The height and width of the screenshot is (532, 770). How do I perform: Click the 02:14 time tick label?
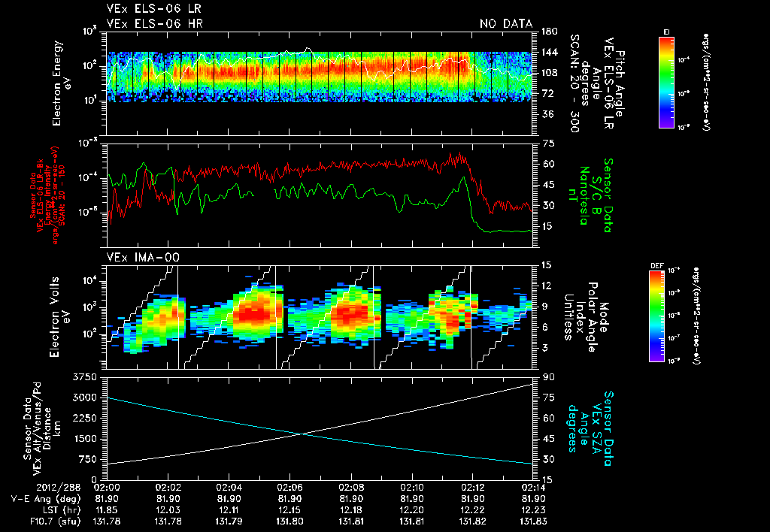click(533, 488)
